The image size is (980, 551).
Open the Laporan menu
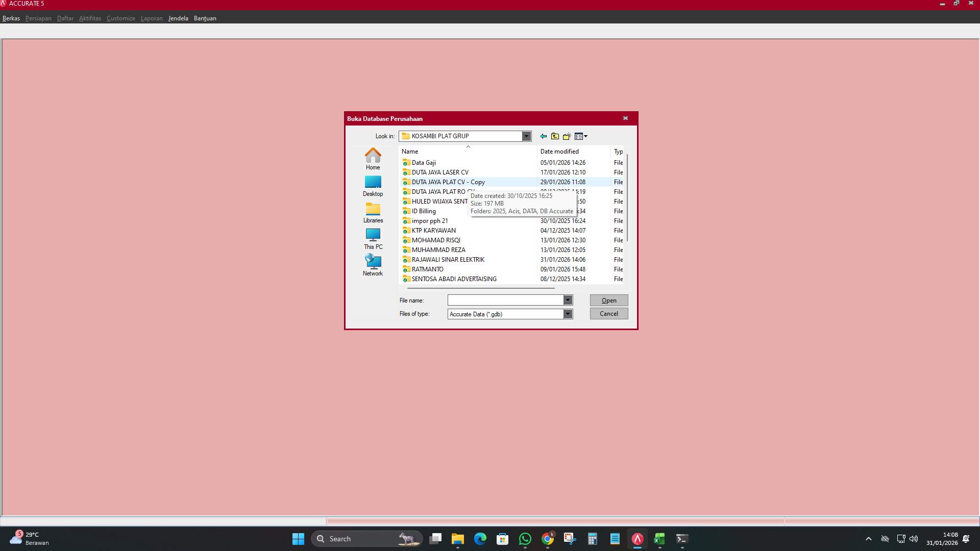152,18
